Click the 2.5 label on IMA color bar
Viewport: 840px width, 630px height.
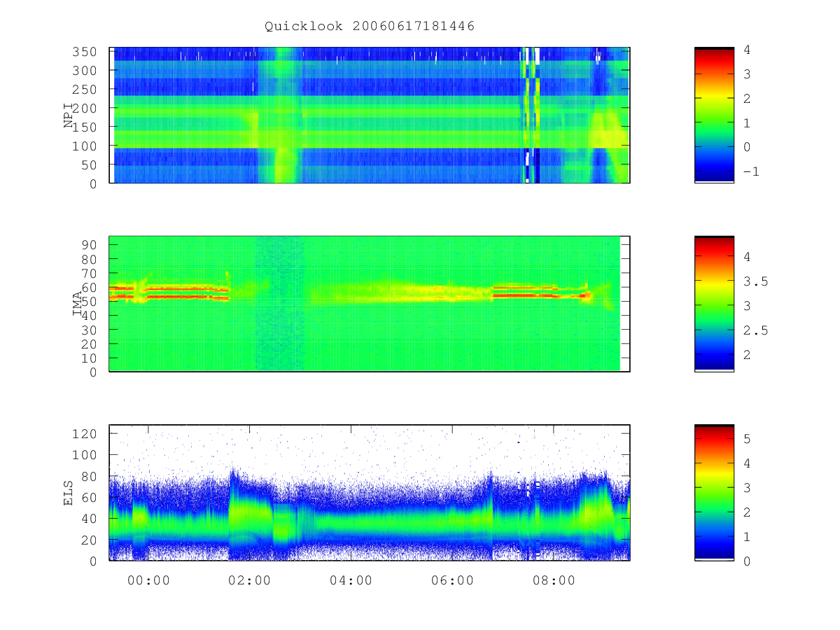[x=755, y=330]
